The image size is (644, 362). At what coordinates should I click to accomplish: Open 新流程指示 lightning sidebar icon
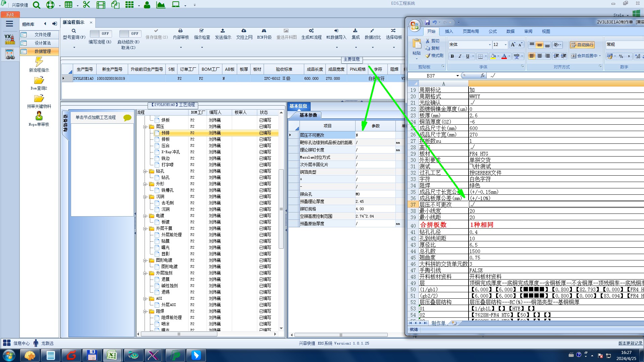pyautogui.click(x=39, y=62)
